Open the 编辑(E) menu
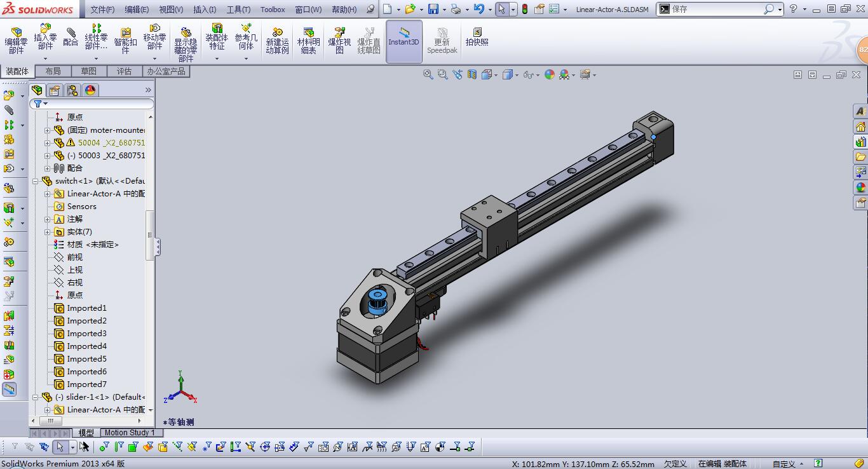The image size is (868, 469). 137,10
